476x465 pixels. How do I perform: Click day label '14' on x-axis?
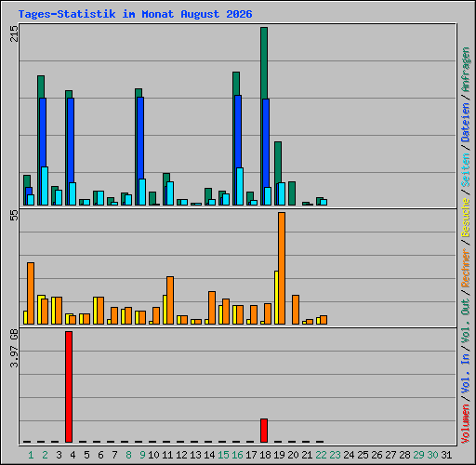209,455
